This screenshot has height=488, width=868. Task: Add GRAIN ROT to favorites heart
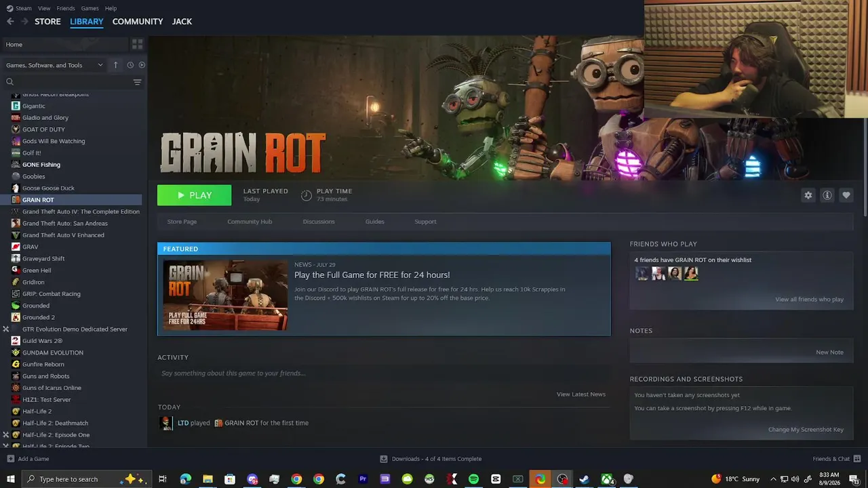pyautogui.click(x=846, y=195)
